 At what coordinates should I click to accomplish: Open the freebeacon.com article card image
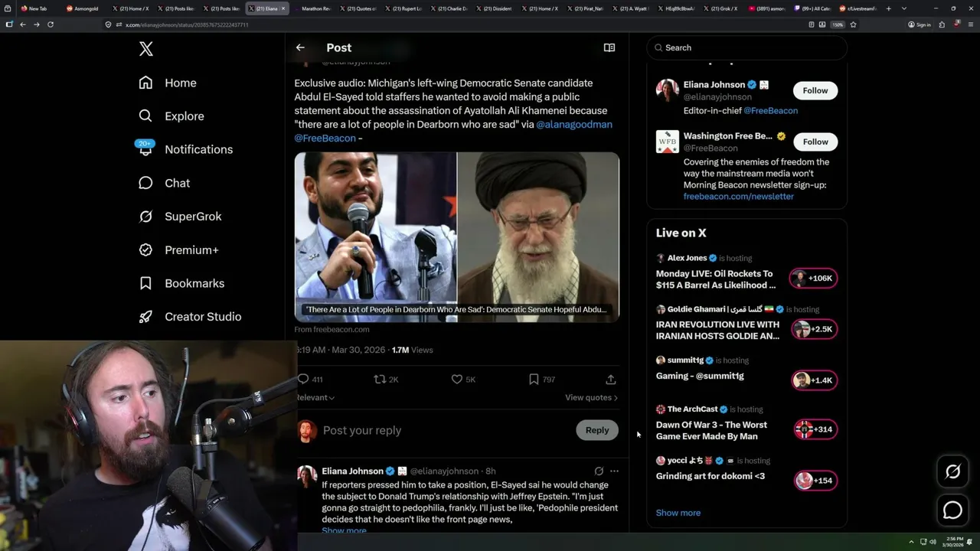point(457,236)
